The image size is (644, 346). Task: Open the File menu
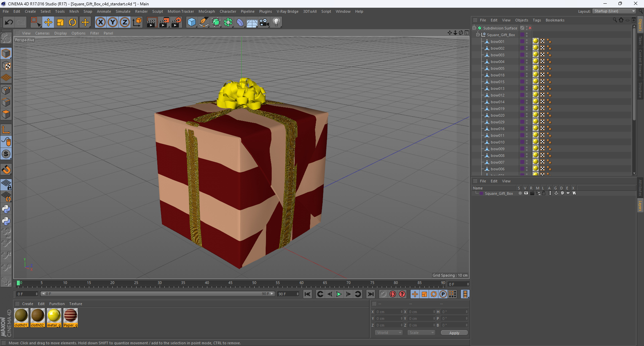6,11
